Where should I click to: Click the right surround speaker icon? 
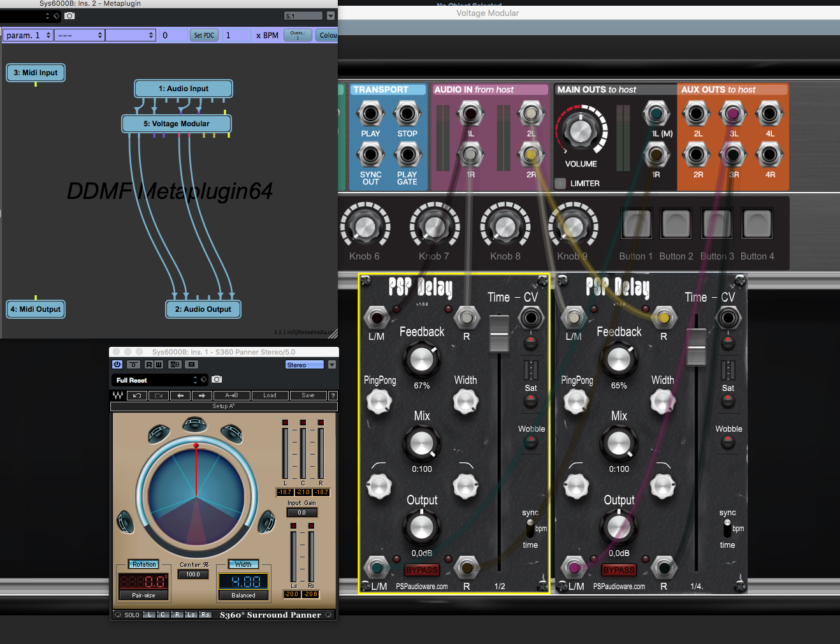266,522
